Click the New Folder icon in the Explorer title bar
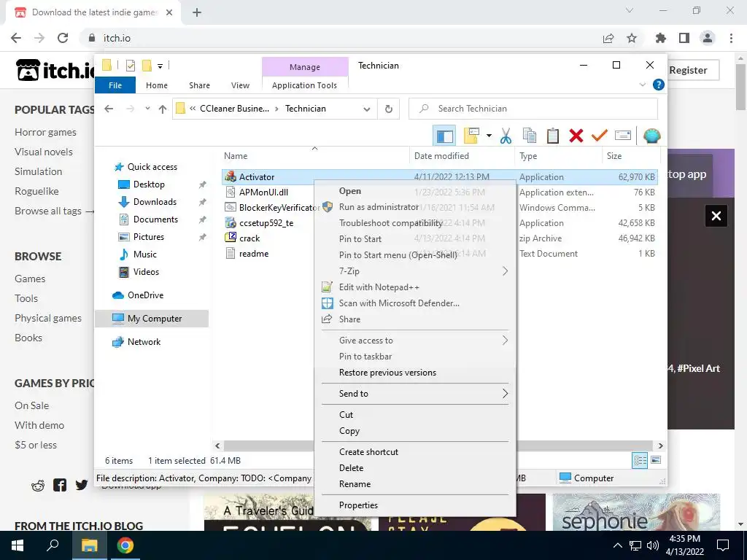Viewport: 747px width, 560px height. point(147,66)
